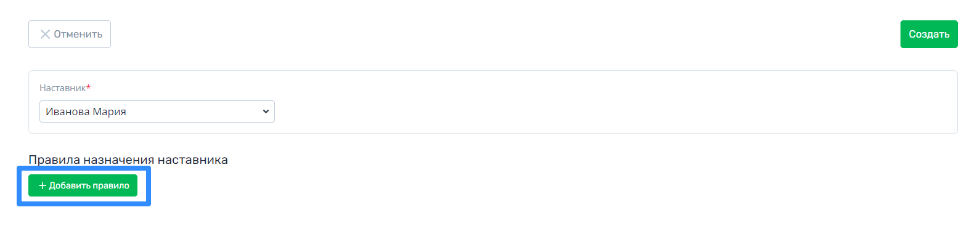Image resolution: width=980 pixels, height=231 pixels.
Task: Open the Наставник combo box
Action: point(157,111)
